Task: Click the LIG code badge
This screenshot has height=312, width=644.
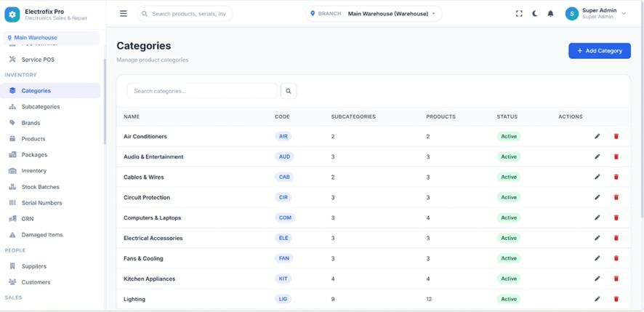Action: click(x=283, y=299)
